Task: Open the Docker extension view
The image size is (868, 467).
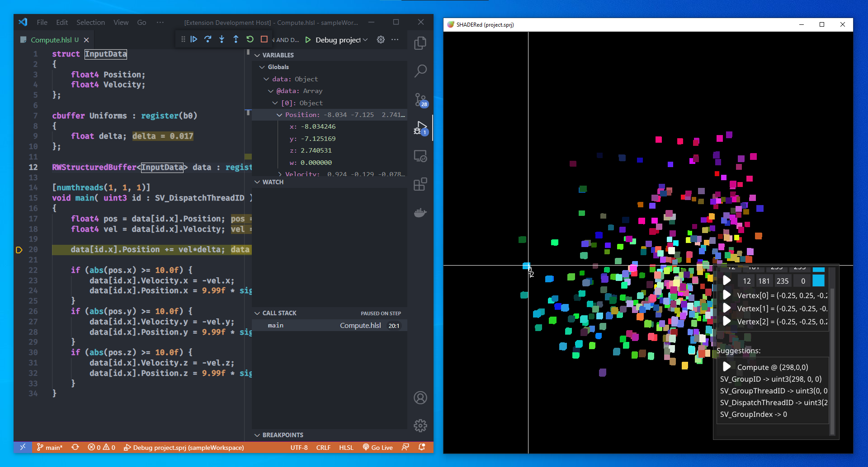Action: pos(420,212)
